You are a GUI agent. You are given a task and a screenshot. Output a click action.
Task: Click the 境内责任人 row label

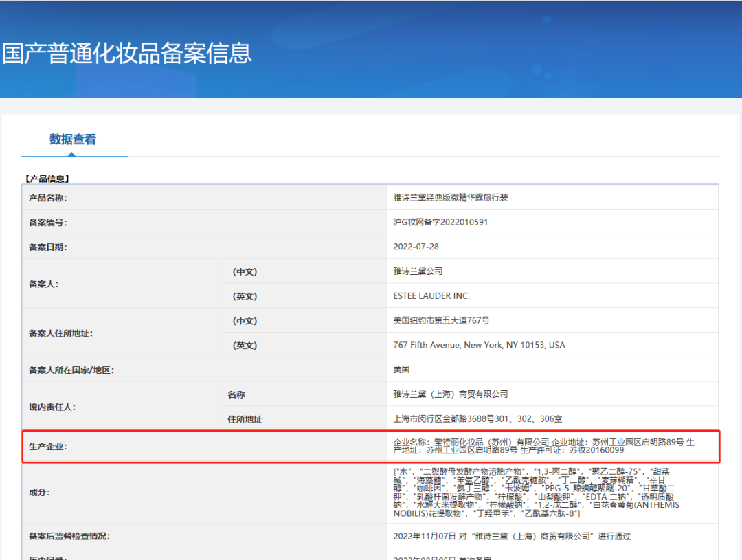(x=52, y=407)
